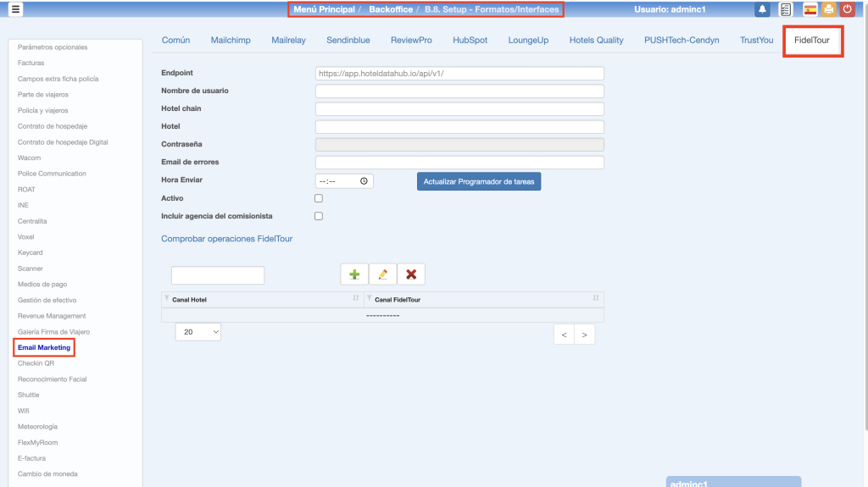
Task: Open Comprobar operaciones FidelTour link
Action: [x=226, y=239]
